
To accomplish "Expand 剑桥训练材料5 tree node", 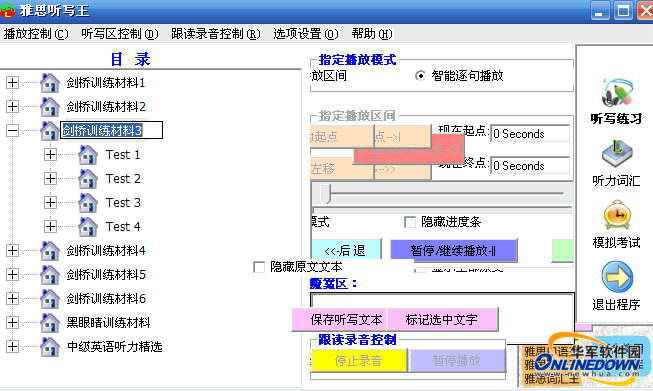I will 12,275.
